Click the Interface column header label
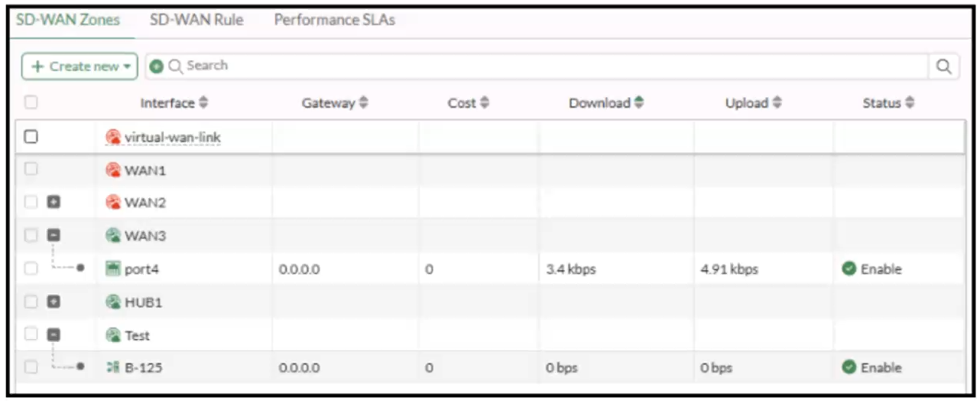 167,103
